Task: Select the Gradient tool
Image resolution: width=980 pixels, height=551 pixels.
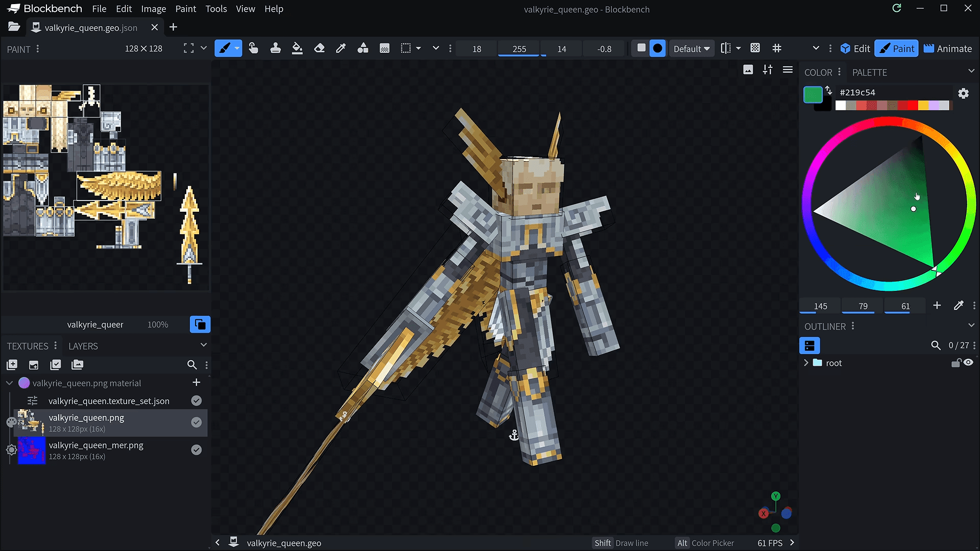Action: click(x=385, y=48)
